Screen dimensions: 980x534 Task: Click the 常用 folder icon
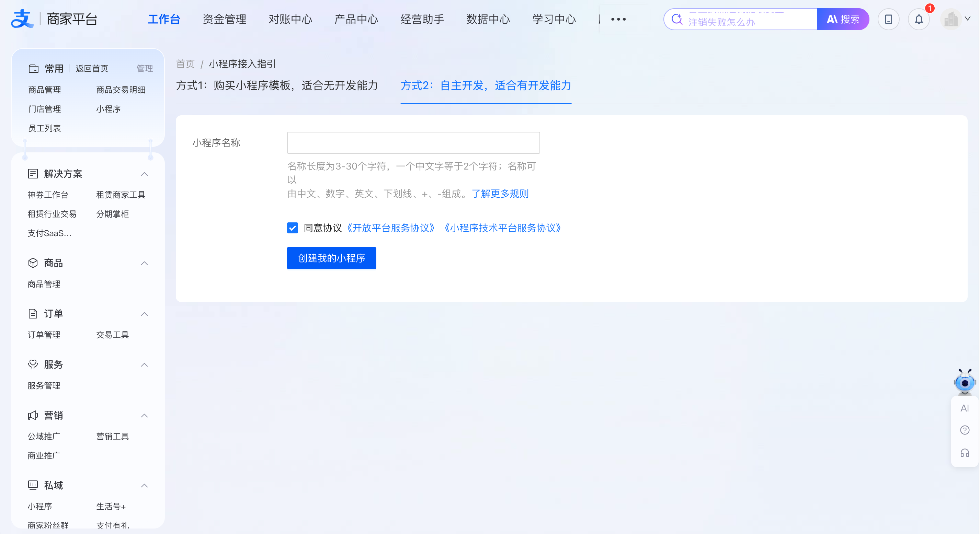coord(33,68)
